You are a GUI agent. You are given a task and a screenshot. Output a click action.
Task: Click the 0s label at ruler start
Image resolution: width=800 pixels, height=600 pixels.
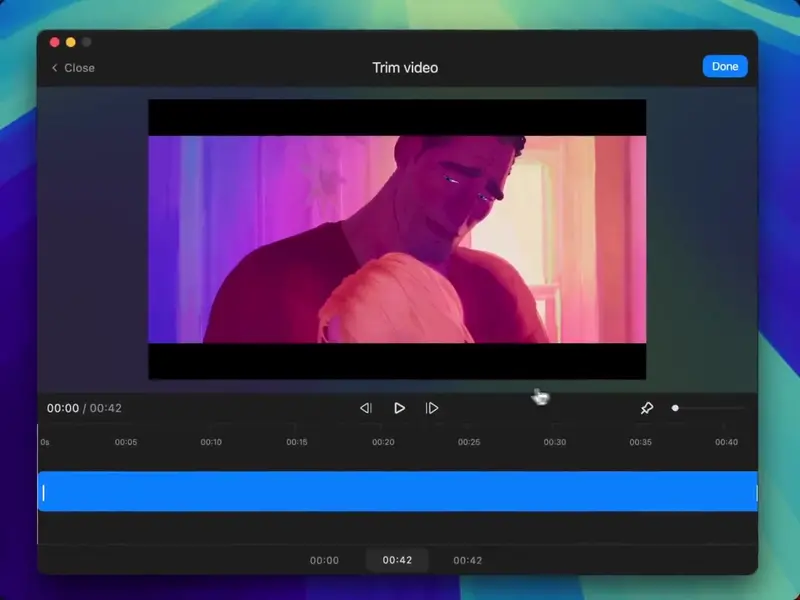point(45,442)
